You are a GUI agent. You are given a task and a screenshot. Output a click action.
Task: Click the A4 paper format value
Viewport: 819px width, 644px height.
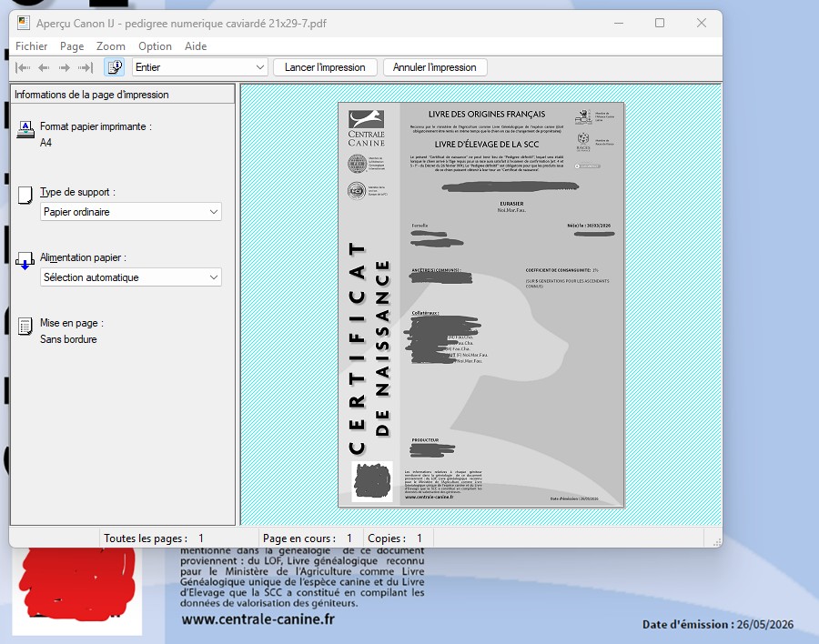click(46, 143)
